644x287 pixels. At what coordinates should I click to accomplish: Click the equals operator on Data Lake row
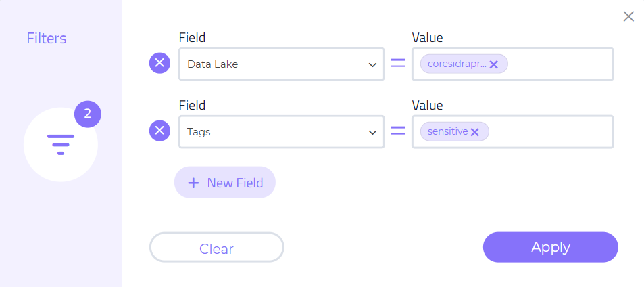coord(398,64)
